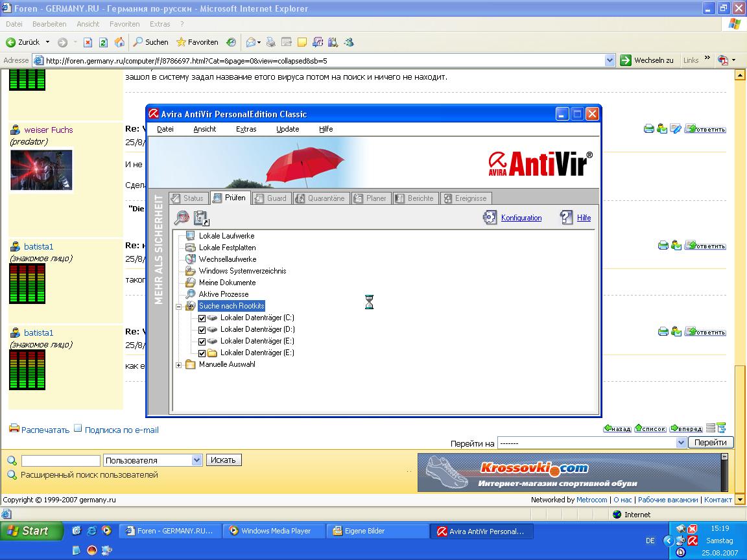Image resolution: width=747 pixels, height=560 pixels.
Task: Open the Extras menu in AntiVir
Action: 246,129
